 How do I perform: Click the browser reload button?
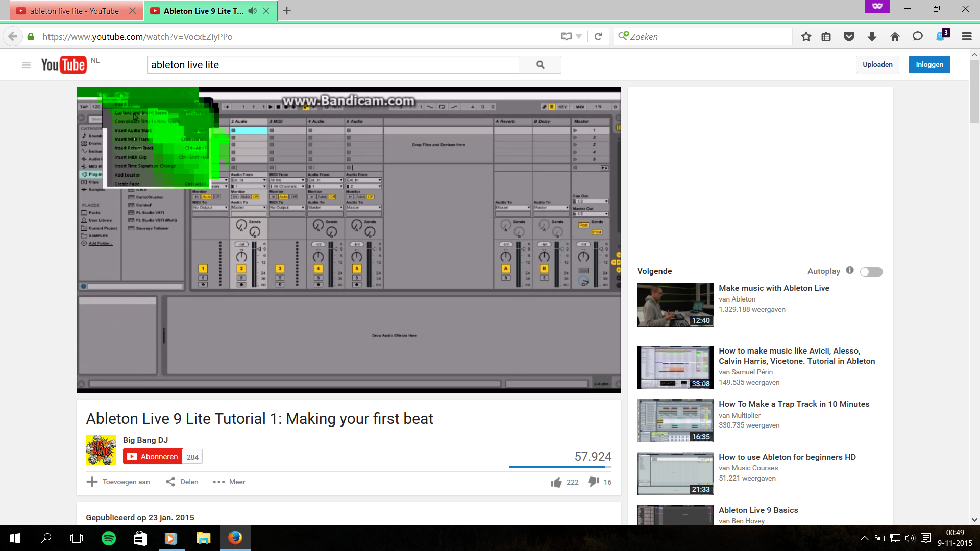pos(598,37)
